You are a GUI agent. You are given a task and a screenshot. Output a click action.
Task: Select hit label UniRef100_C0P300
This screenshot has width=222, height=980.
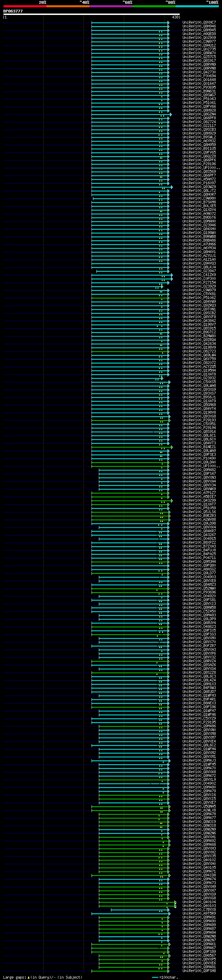click(199, 278)
